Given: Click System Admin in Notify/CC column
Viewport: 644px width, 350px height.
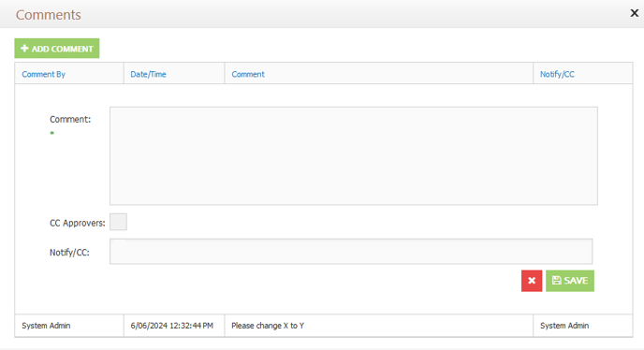Looking at the screenshot, I should [564, 326].
